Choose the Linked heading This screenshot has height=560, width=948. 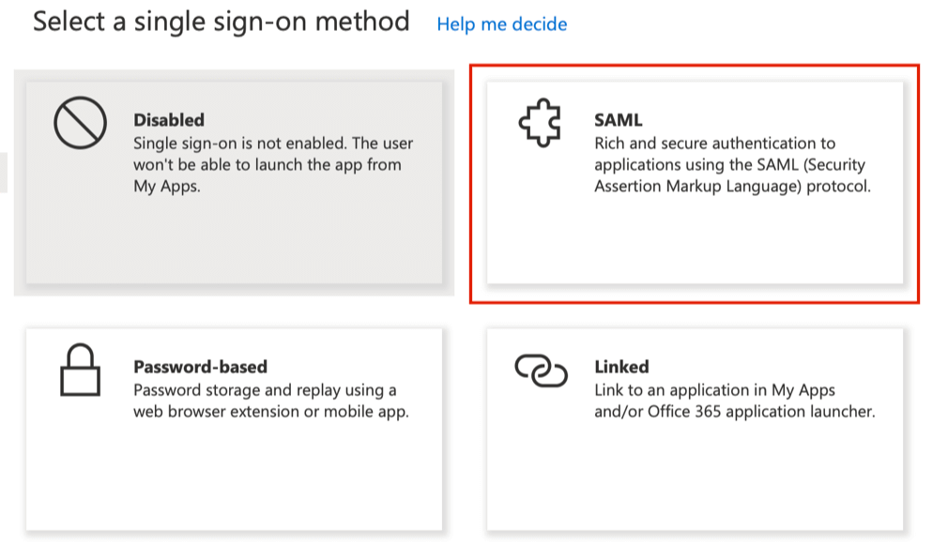coord(621,367)
